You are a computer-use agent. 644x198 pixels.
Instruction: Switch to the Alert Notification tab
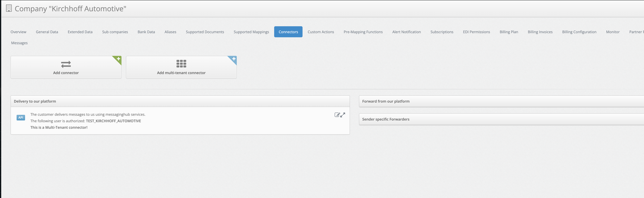406,32
